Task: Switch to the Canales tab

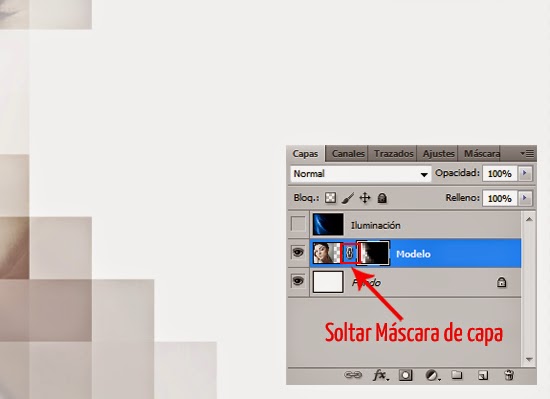Action: [348, 154]
